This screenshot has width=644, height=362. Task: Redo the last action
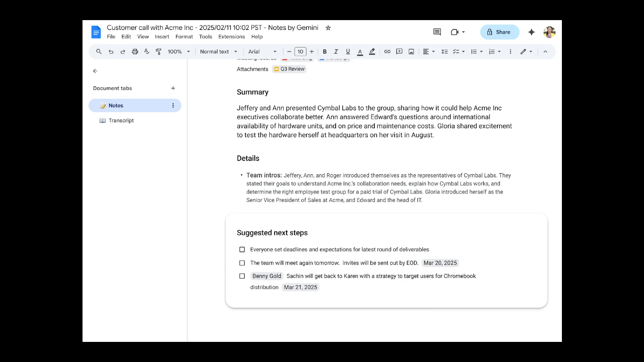pos(123,51)
